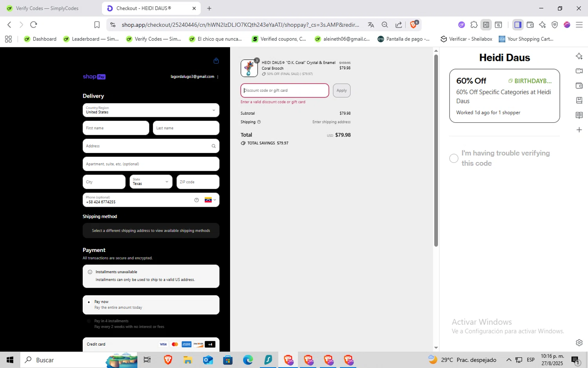The height and width of the screenshot is (368, 588).
Task: Open the browser hamburger menu
Action: click(x=579, y=25)
